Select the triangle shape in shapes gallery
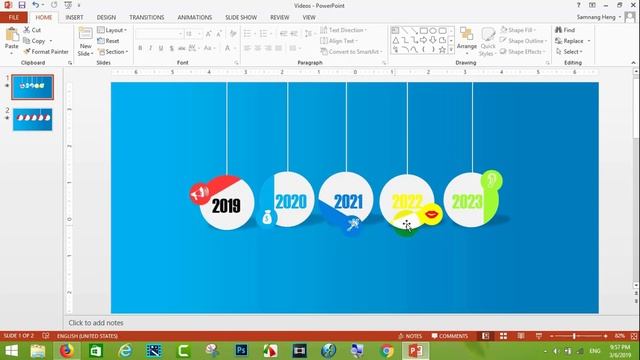The width and height of the screenshot is (640, 360). coord(396,40)
